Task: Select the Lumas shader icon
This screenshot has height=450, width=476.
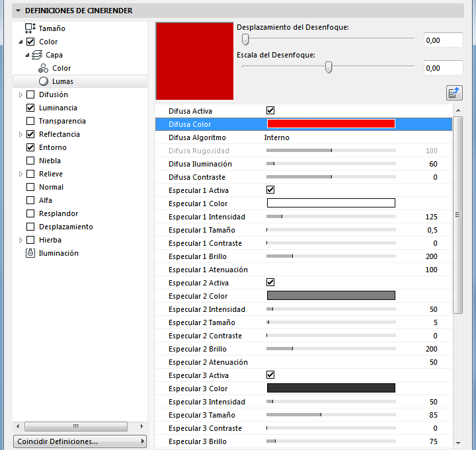Action: [44, 81]
